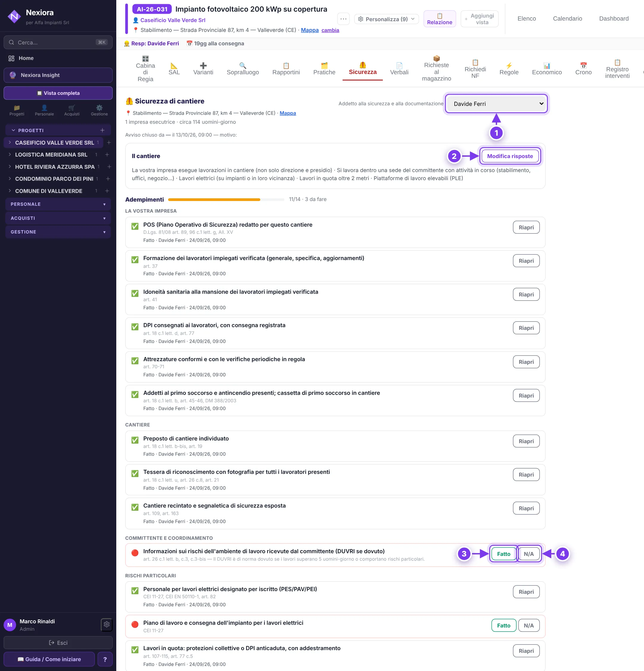Click the plus icon next to PROGETTI header
Screen dimensions: 644x671
click(102, 130)
